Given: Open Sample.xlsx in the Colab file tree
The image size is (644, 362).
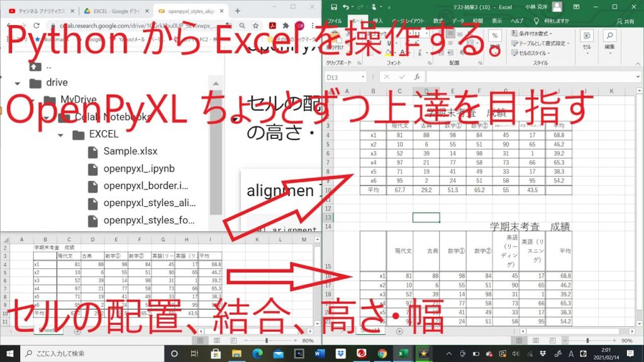Looking at the screenshot, I should click(130, 151).
